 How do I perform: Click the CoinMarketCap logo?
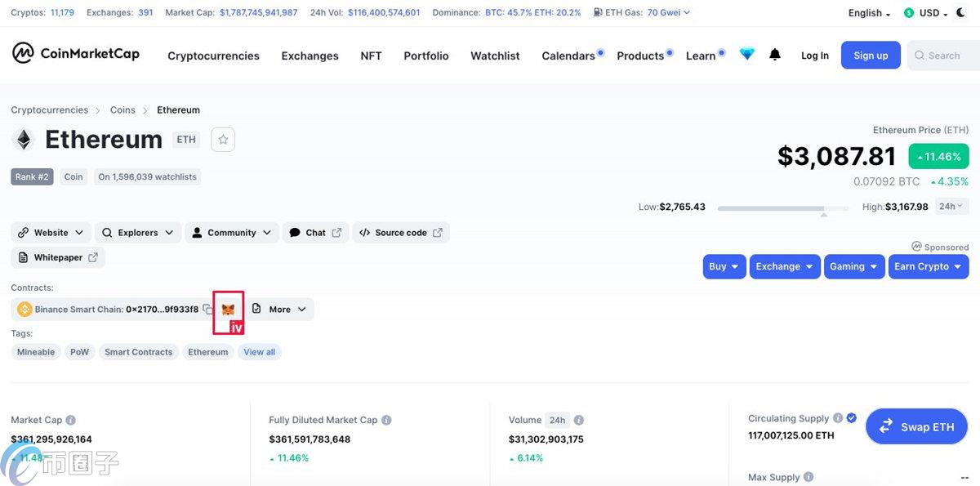pyautogui.click(x=76, y=54)
